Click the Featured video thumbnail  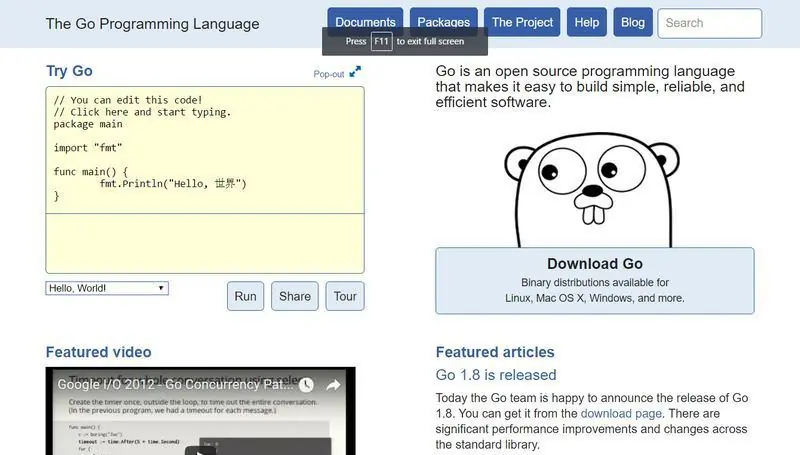click(x=201, y=411)
